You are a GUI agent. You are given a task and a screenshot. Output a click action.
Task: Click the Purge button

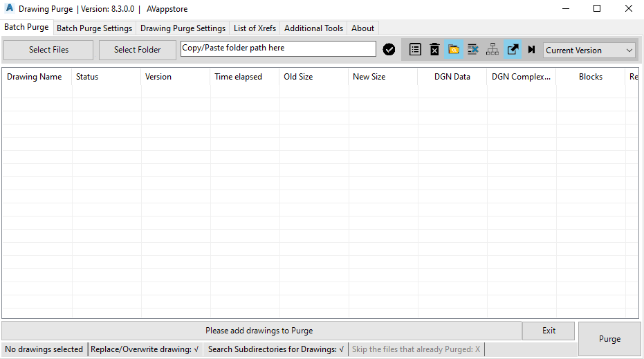coord(609,339)
